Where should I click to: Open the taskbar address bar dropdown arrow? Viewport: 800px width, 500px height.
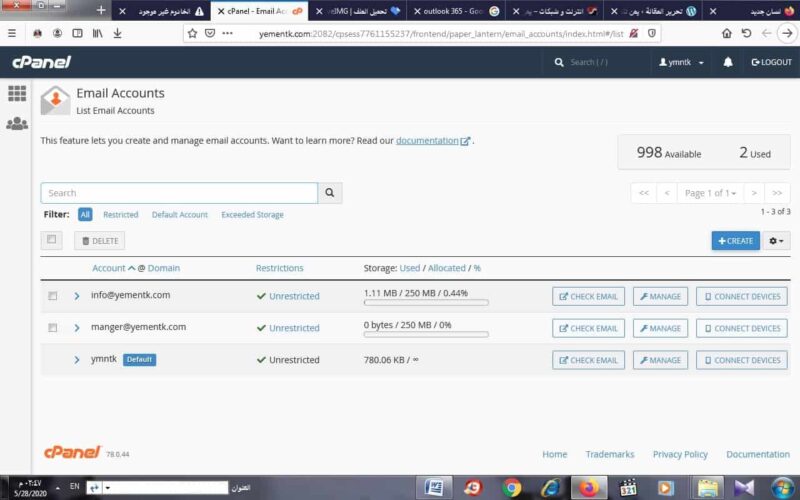[108, 488]
